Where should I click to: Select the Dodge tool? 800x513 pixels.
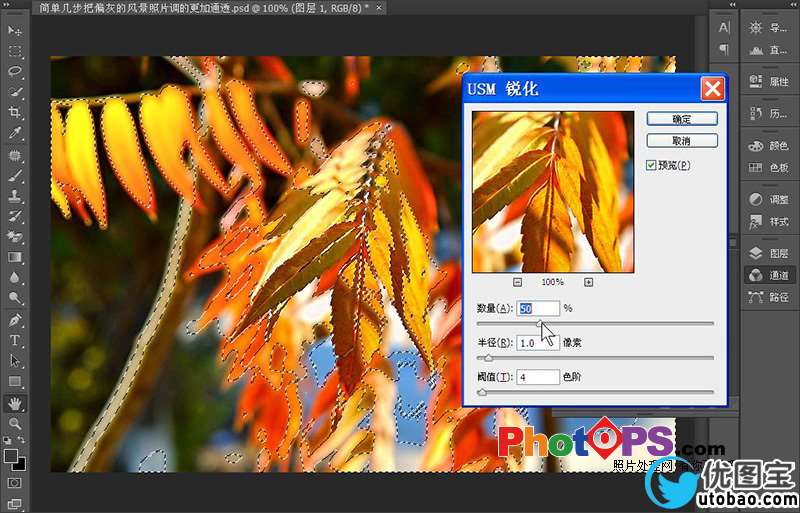click(15, 298)
